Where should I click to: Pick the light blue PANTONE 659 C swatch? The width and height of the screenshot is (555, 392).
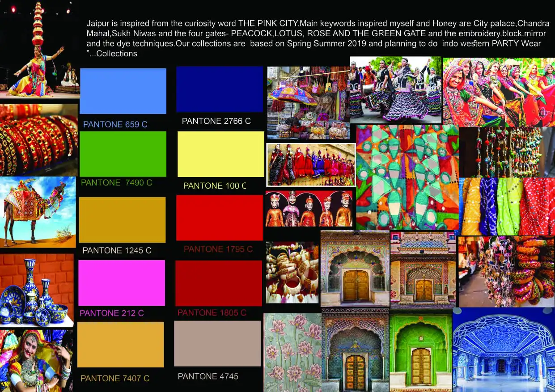click(x=123, y=91)
